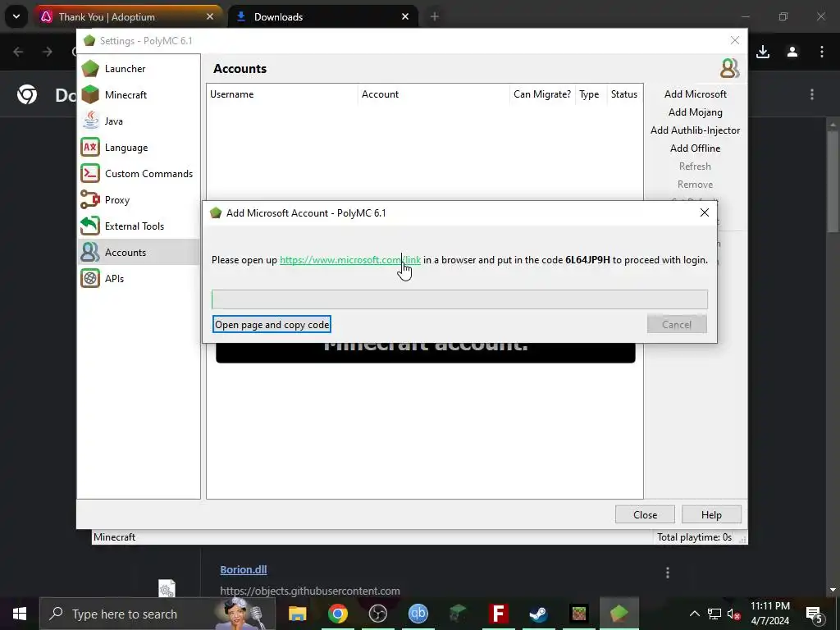The image size is (840, 630).
Task: Select Minecraft settings in sidebar
Action: click(139, 95)
